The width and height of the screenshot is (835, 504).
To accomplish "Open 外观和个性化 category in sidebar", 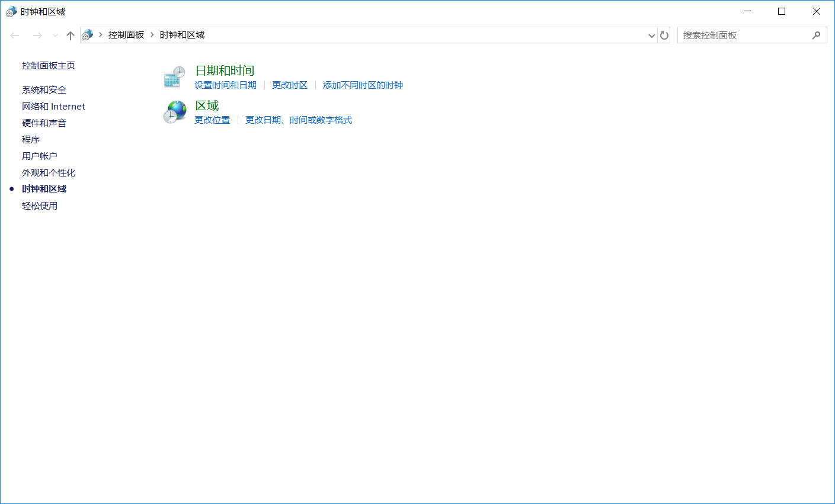I will (49, 173).
